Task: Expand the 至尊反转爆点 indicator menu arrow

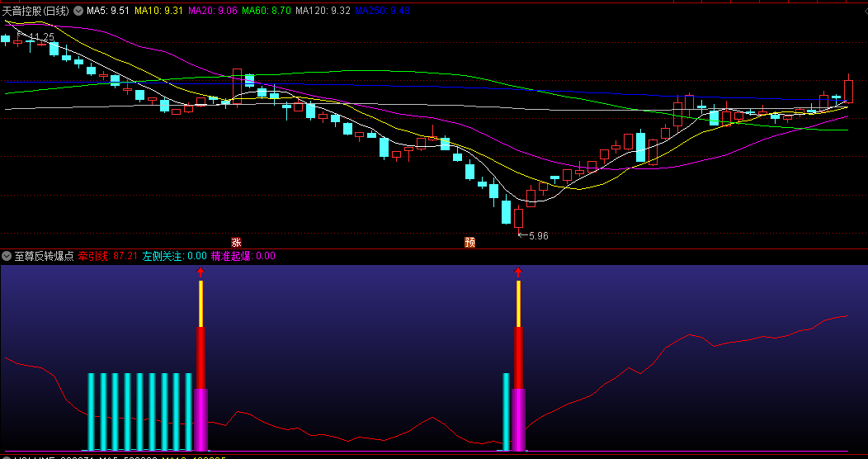Action: click(7, 256)
